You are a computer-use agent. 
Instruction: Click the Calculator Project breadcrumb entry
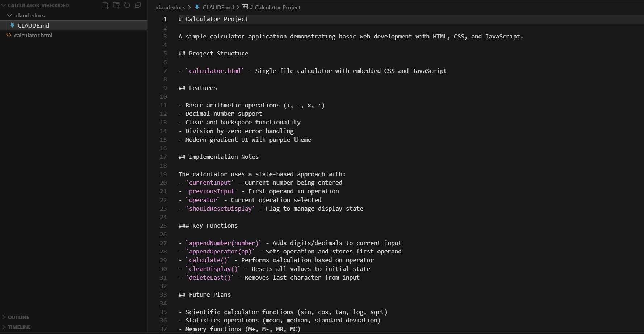point(274,7)
